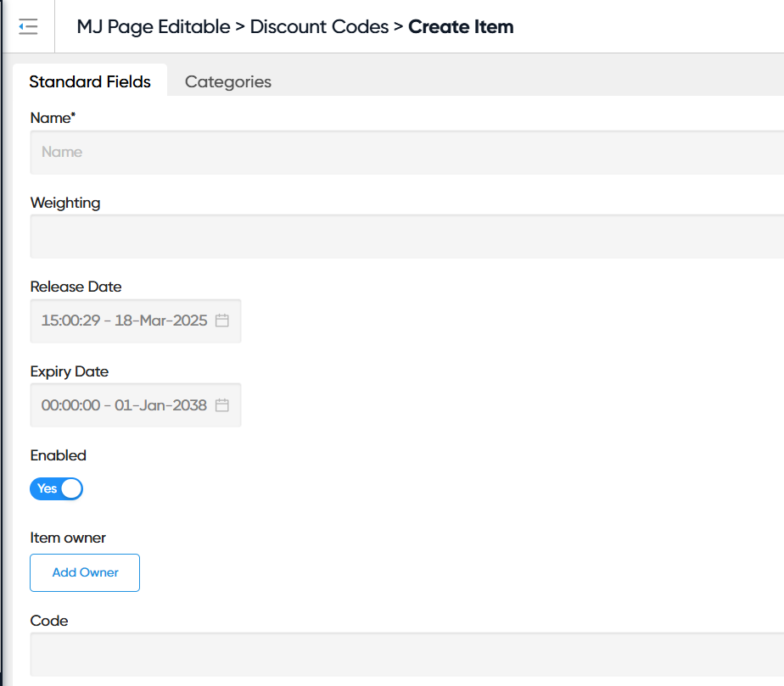Viewport: 784px width, 686px height.
Task: Click the Weighting field label
Action: pyautogui.click(x=65, y=203)
